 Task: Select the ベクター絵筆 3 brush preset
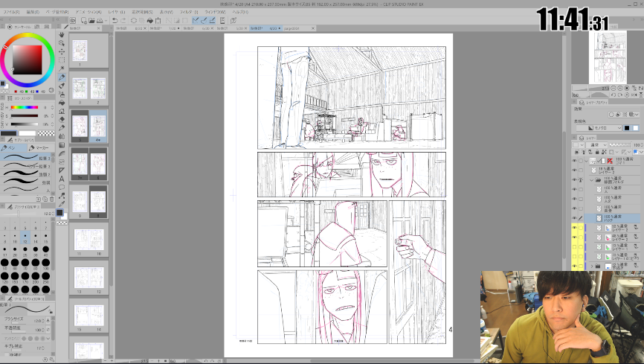(26, 166)
